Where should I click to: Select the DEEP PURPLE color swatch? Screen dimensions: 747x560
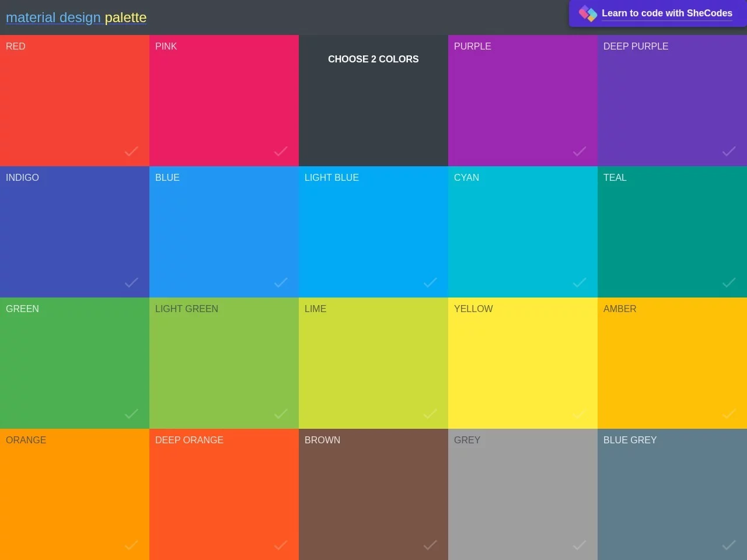tap(672, 100)
